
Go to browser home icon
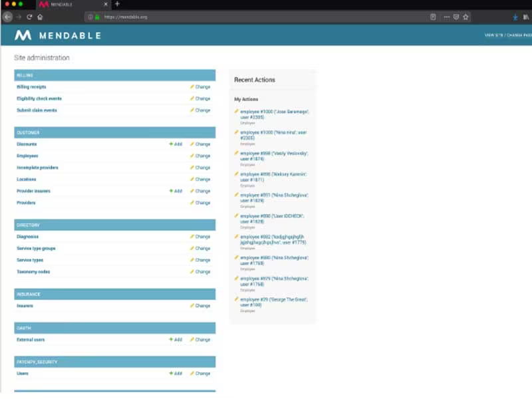pos(40,17)
